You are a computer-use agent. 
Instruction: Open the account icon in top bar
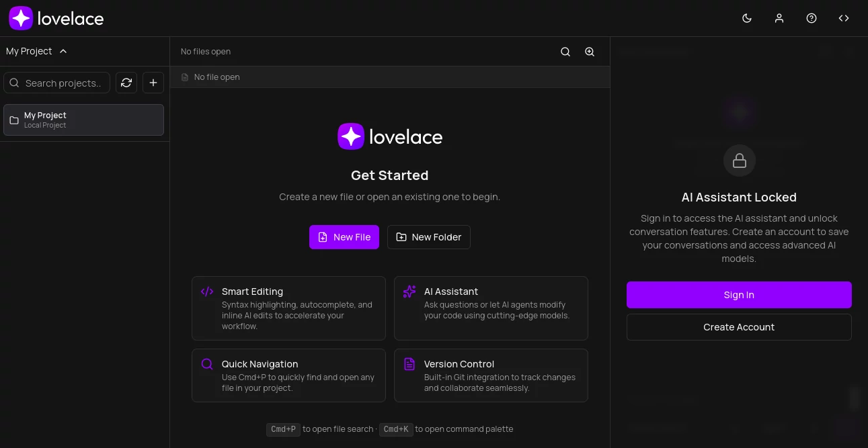779,18
